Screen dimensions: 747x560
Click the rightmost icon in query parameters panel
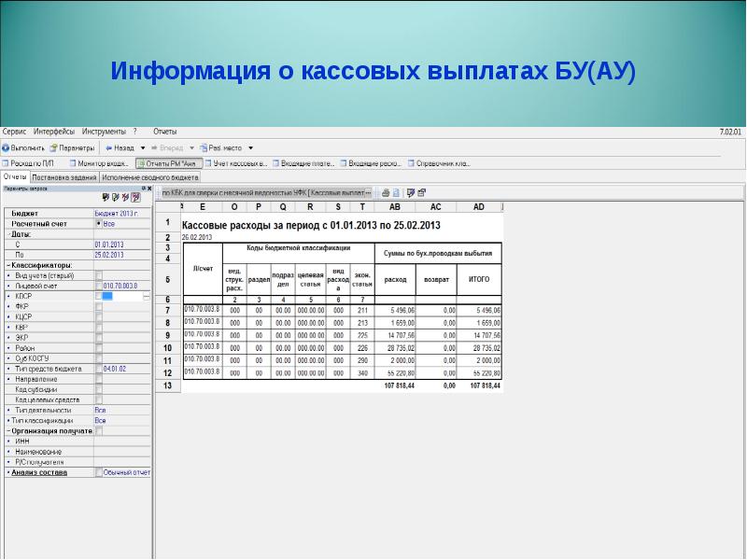coord(136,197)
